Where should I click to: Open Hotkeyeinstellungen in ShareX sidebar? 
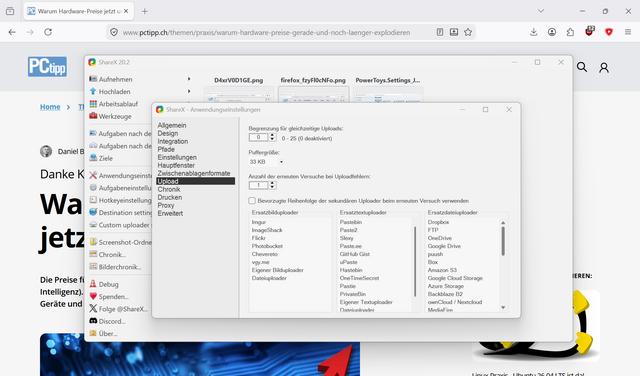pyautogui.click(x=120, y=200)
